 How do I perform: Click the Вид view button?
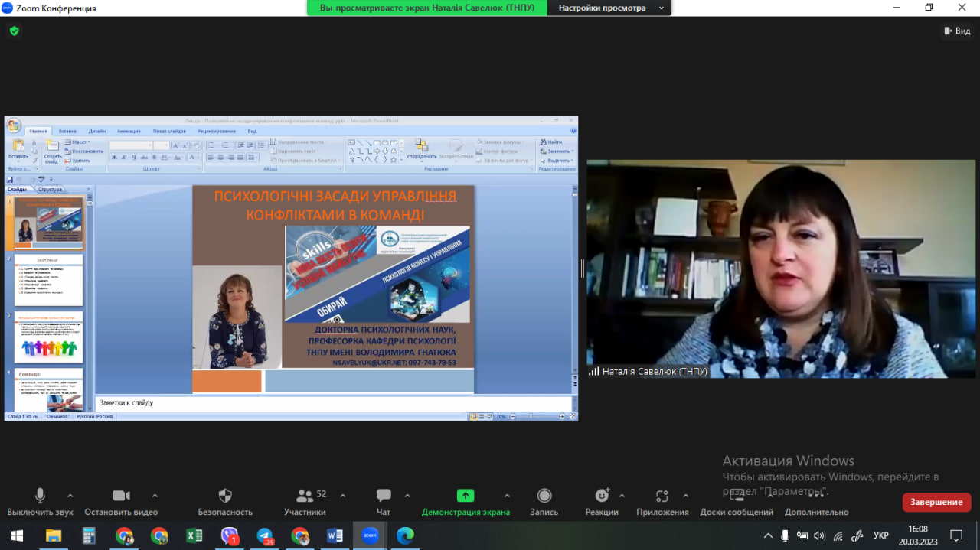point(956,31)
